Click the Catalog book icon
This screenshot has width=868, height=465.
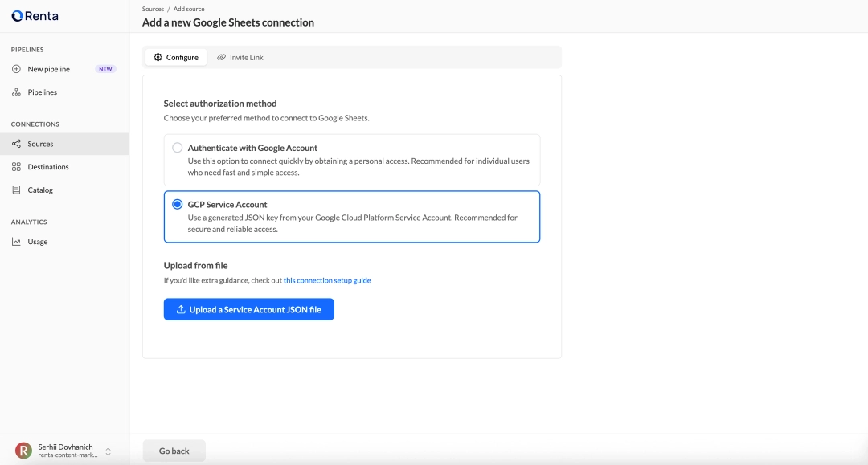click(x=16, y=190)
